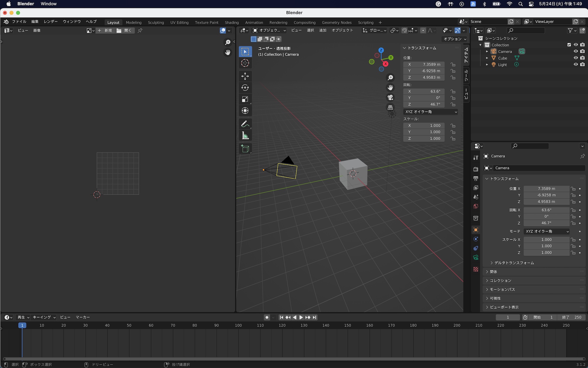Open the Render menu (レンダー)
Screen dimensions: 588x368
(51, 21)
